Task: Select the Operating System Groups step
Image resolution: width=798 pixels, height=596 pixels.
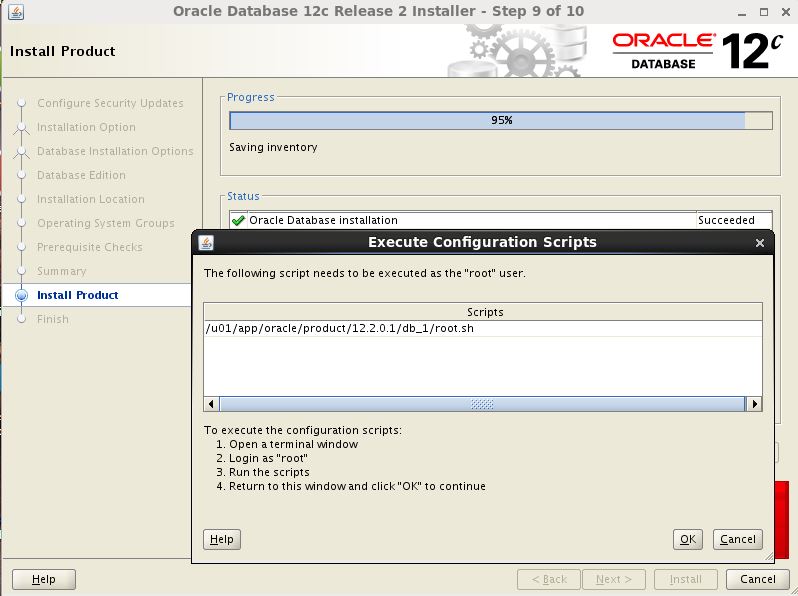Action: point(105,223)
